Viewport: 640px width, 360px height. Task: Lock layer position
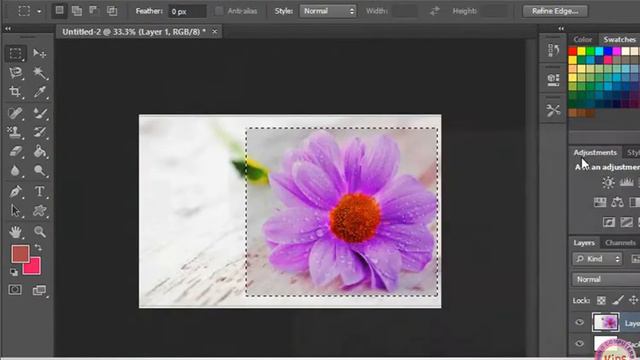633,301
